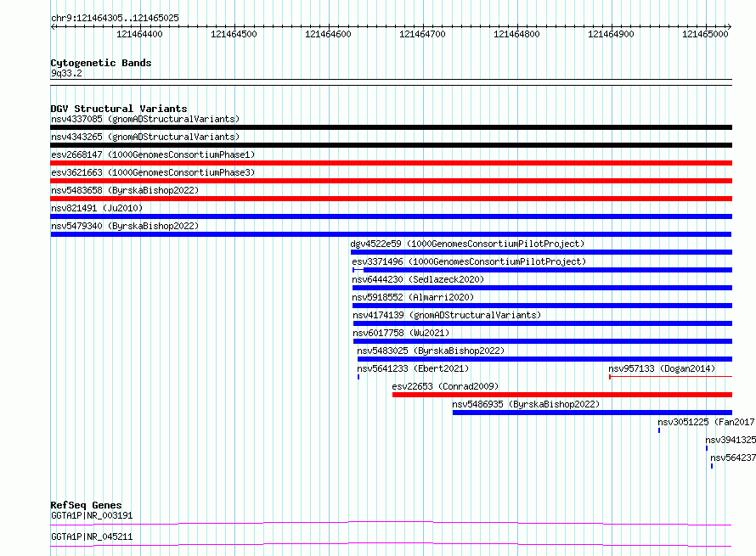
Task: Click the nsv4337085 black variant bar
Action: (391, 127)
